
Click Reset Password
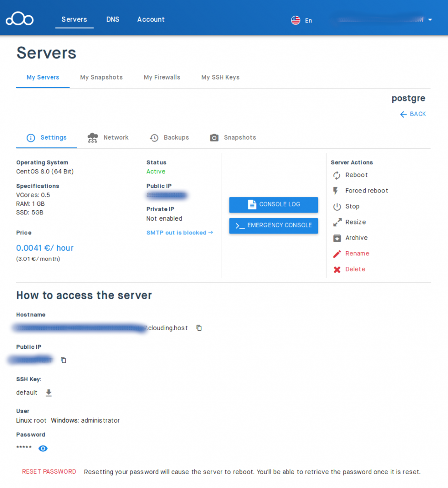pyautogui.click(x=49, y=471)
